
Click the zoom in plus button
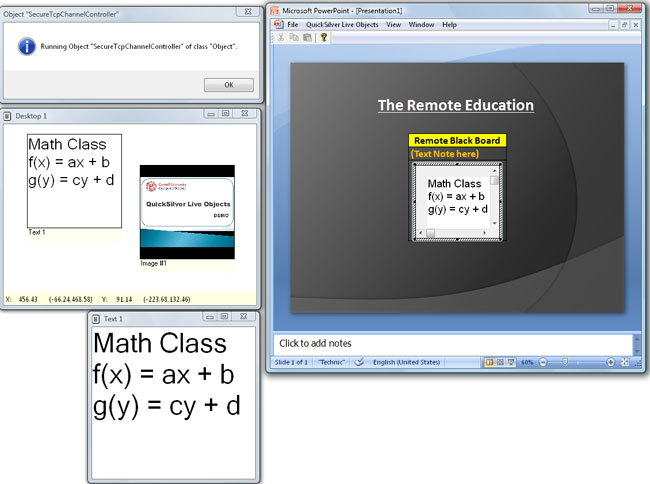coord(609,363)
